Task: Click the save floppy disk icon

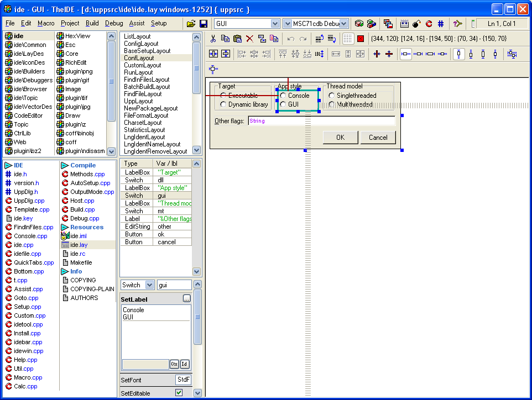Action: coord(203,24)
